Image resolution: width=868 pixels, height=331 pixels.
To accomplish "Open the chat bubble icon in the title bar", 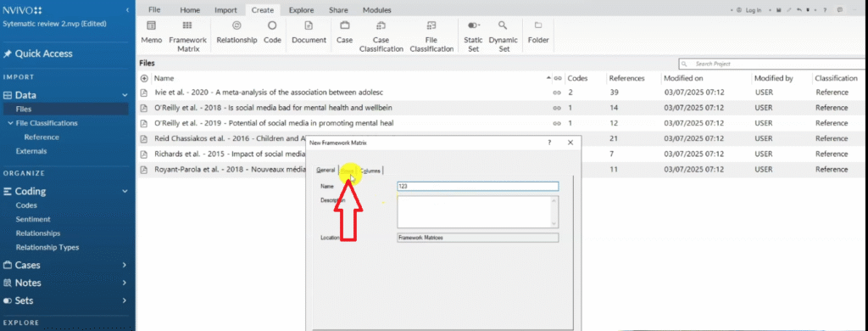I will click(840, 10).
